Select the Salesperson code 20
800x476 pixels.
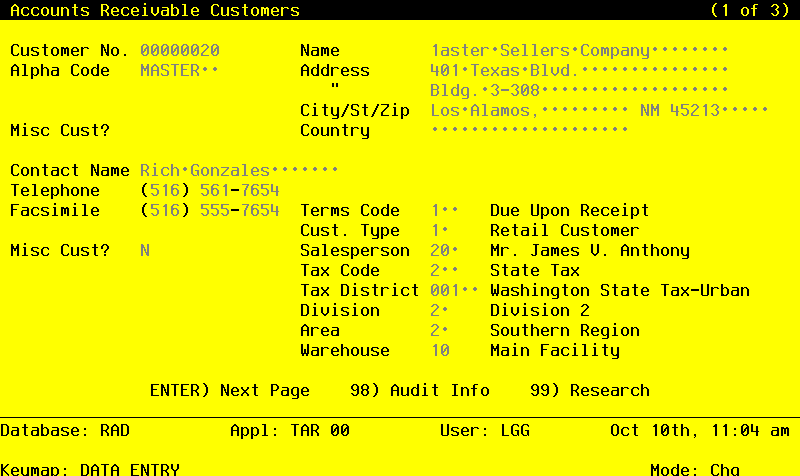[x=444, y=250]
